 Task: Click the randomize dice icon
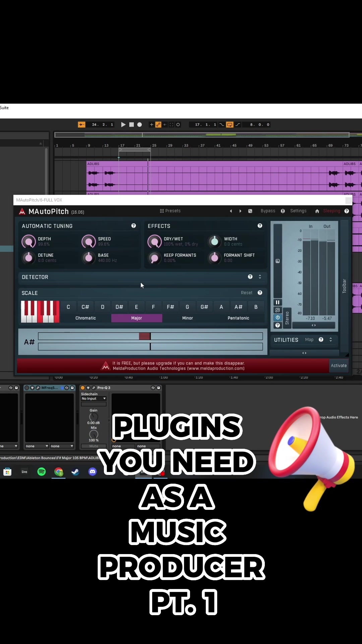(x=250, y=211)
